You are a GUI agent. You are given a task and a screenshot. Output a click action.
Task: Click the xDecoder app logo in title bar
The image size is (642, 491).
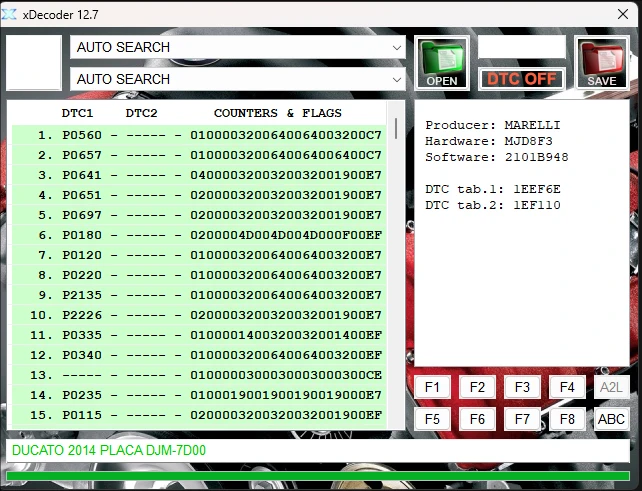(9, 14)
